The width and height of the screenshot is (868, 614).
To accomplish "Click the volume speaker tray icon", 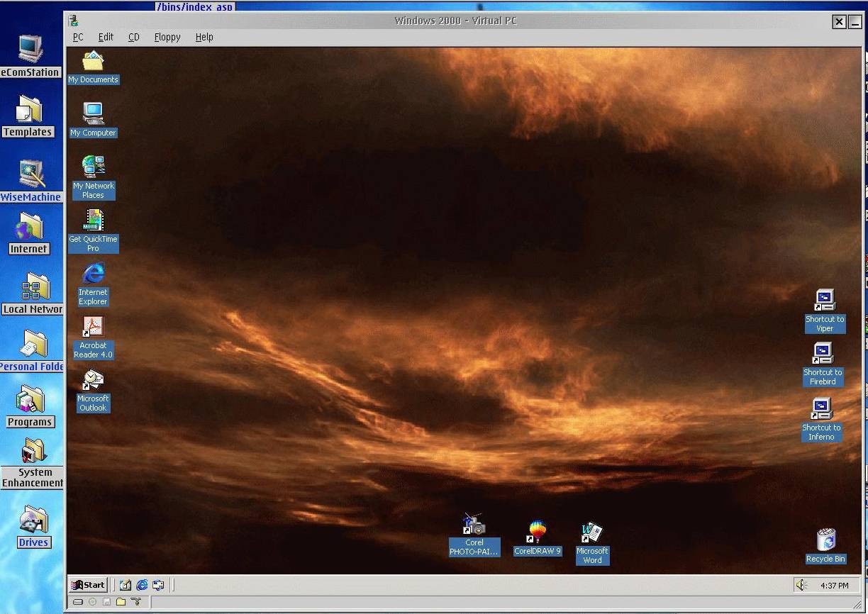I will [x=801, y=585].
